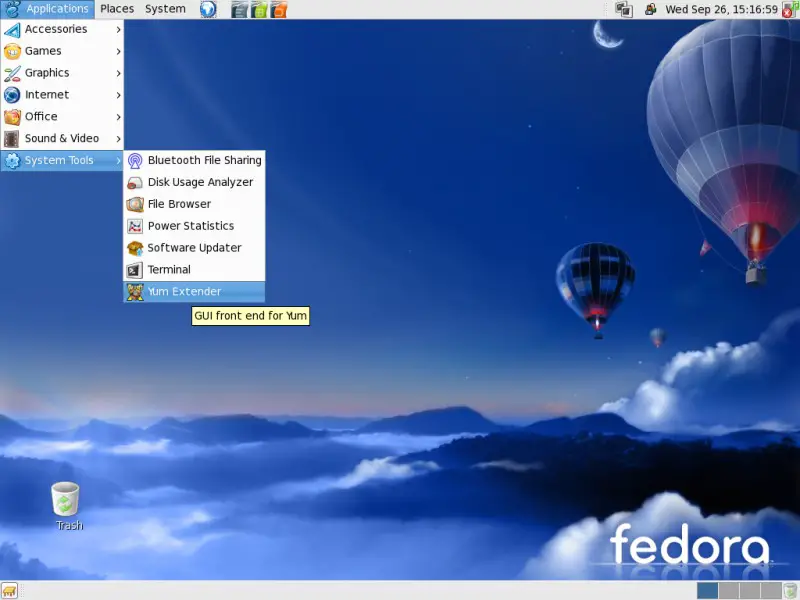The height and width of the screenshot is (600, 800).
Task: Open Power Statistics
Action: tap(194, 226)
